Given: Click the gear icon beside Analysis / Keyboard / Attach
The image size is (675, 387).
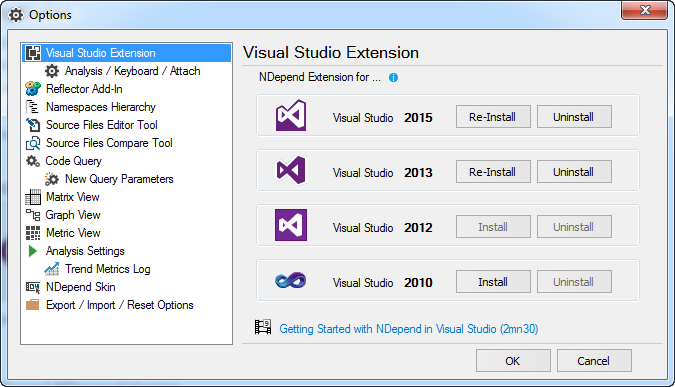Looking at the screenshot, I should [x=52, y=71].
